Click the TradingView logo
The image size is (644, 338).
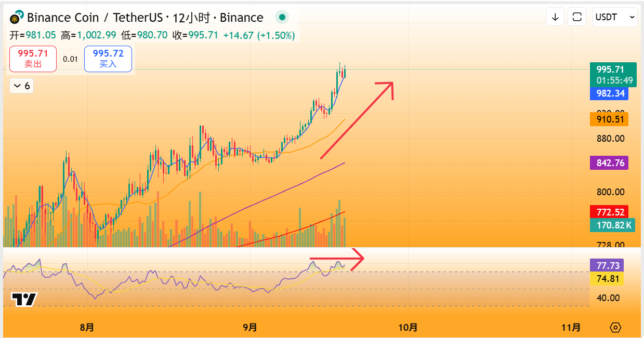[24, 300]
